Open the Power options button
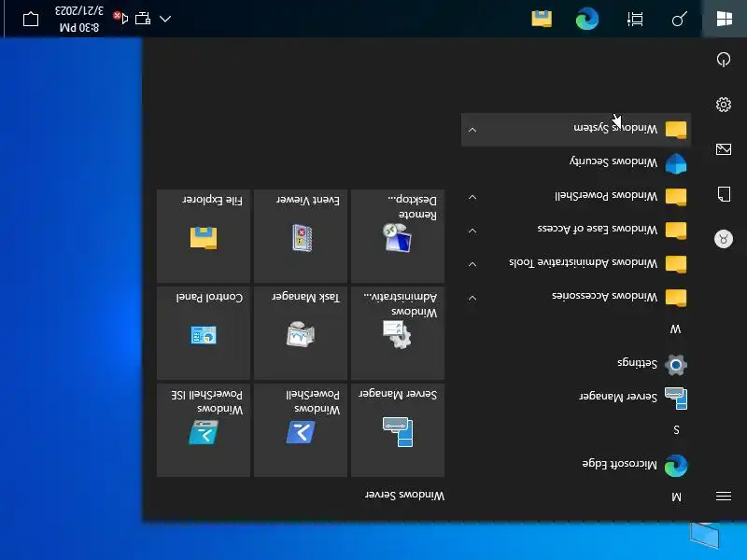 click(x=724, y=60)
